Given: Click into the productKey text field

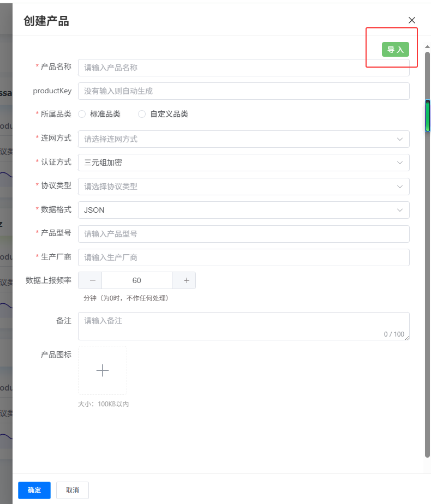Looking at the screenshot, I should pos(243,91).
